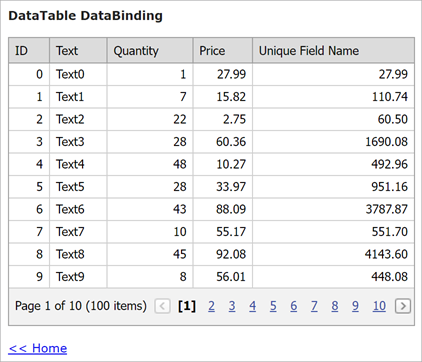Viewport: 422px width, 362px height.
Task: Select the Text2 cell
Action: point(78,119)
